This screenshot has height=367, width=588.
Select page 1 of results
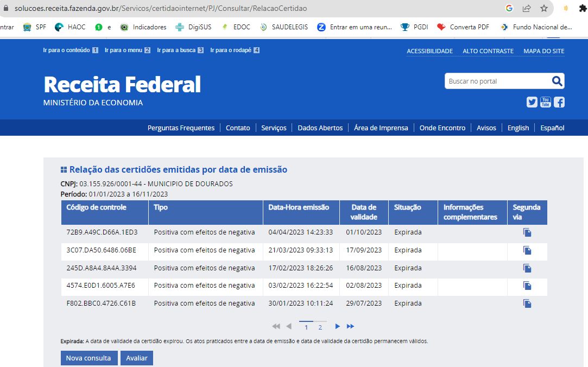point(306,327)
